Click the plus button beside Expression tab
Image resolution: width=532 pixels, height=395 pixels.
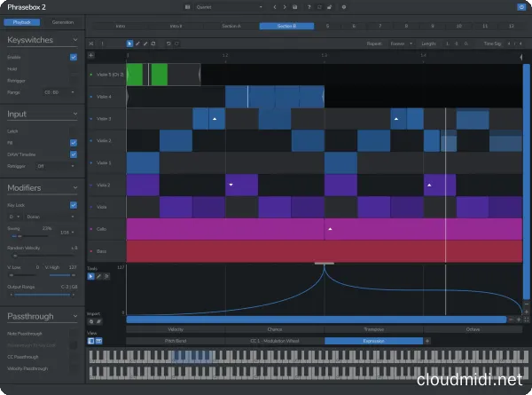point(427,340)
